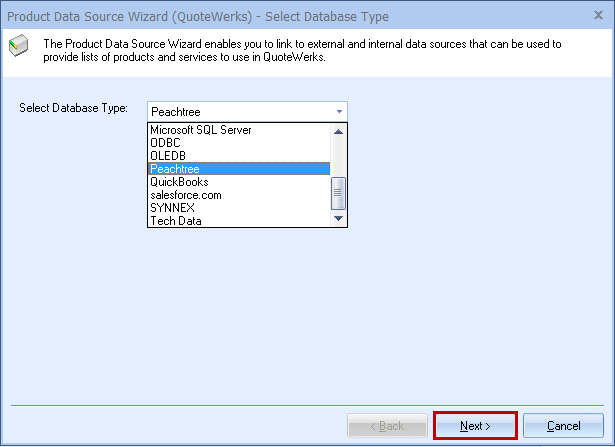Open the Select Database Type dropdown arrow
The width and height of the screenshot is (615, 447).
coord(339,112)
